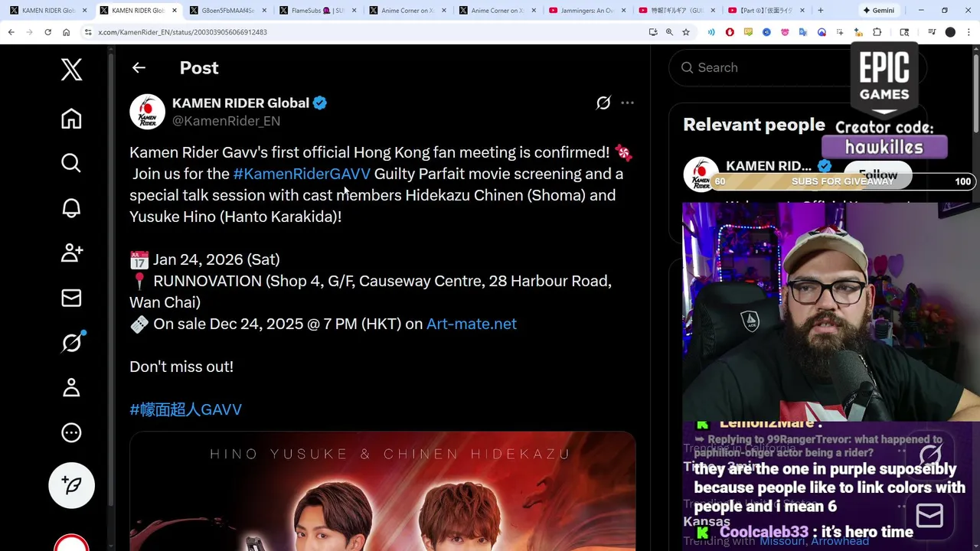Open the media control music-note icon
Screen dimensions: 980x551
[932, 32]
